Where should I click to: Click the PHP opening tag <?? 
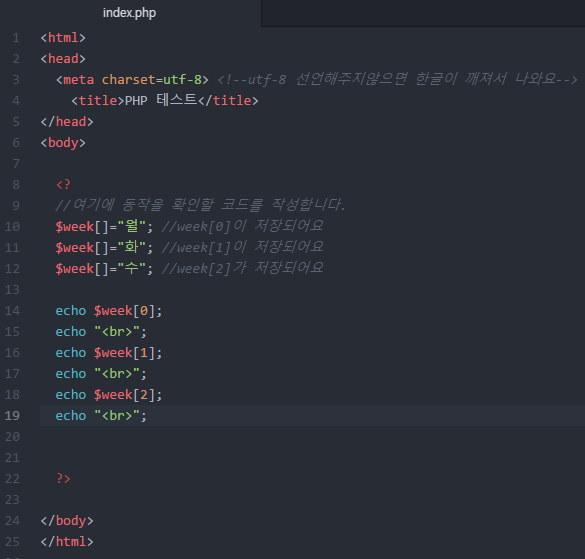pyautogui.click(x=63, y=184)
